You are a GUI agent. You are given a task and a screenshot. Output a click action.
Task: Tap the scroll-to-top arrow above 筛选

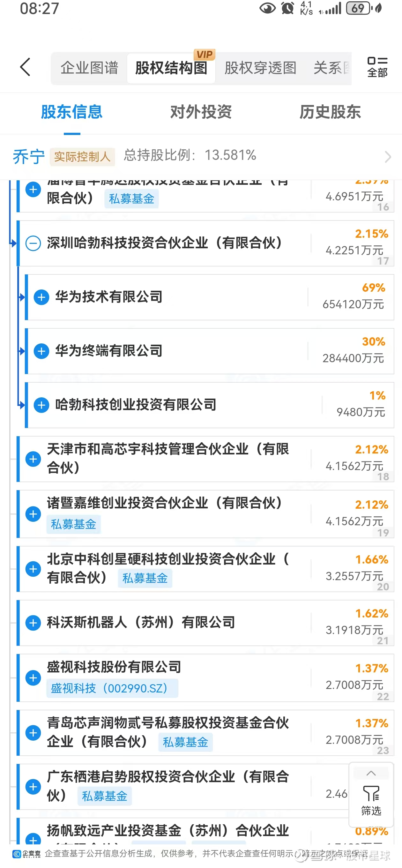[371, 774]
